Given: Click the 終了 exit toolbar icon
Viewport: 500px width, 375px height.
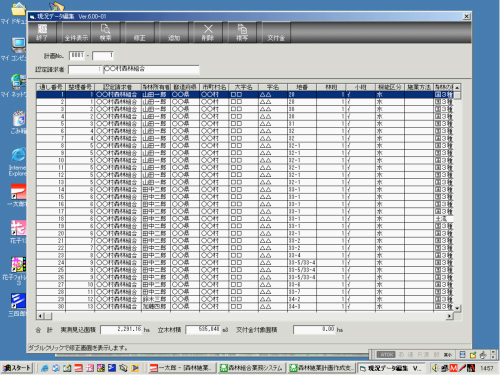Looking at the screenshot, I should [x=42, y=32].
